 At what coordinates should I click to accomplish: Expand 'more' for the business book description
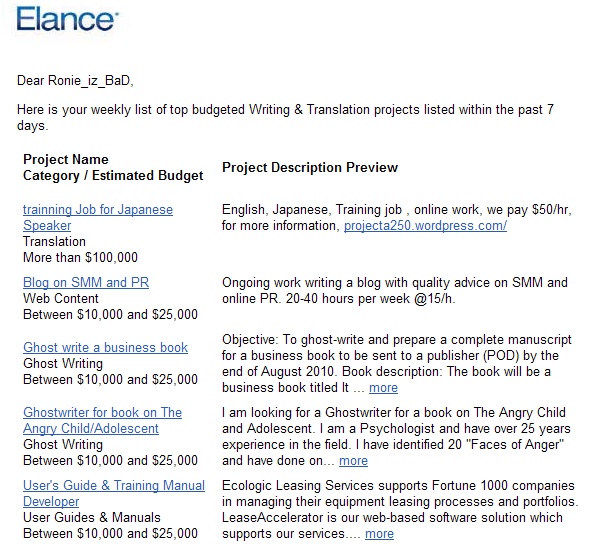(383, 387)
